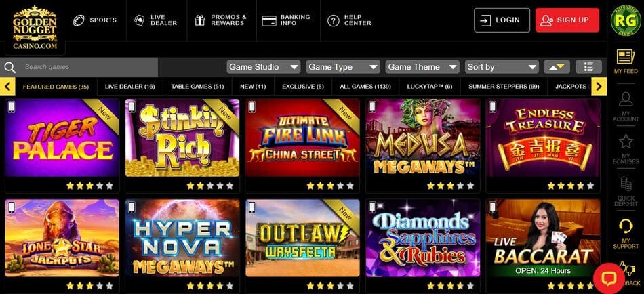Select the Table Games (51) tab
The image size is (644, 294).
coord(197,87)
